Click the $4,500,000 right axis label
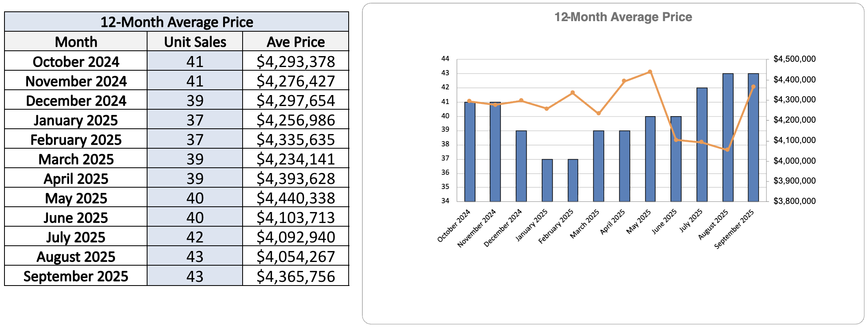The width and height of the screenshot is (868, 329). (794, 59)
